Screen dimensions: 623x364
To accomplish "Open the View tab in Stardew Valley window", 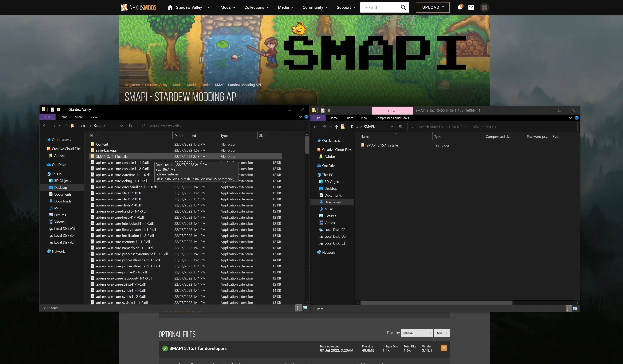I will coord(94,117).
